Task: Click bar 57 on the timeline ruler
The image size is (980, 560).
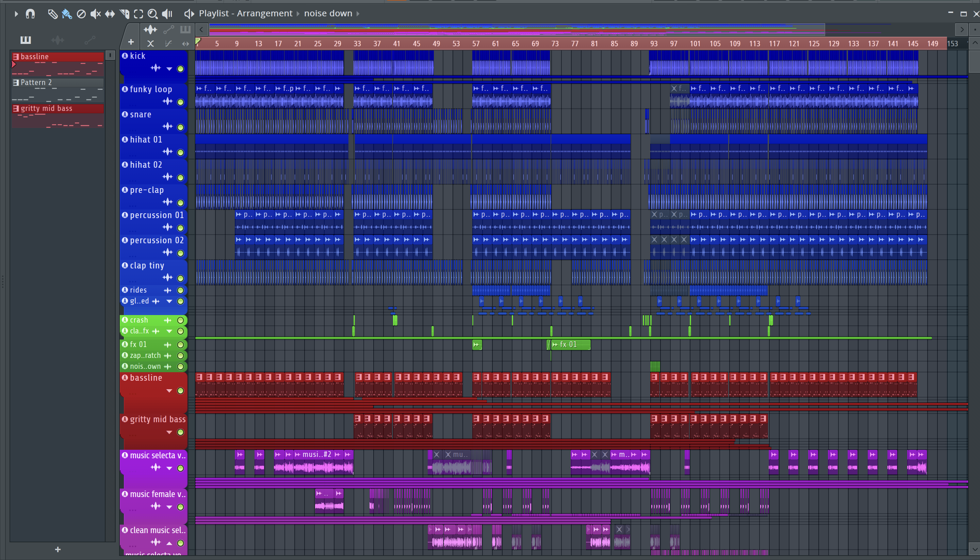Action: pos(476,44)
